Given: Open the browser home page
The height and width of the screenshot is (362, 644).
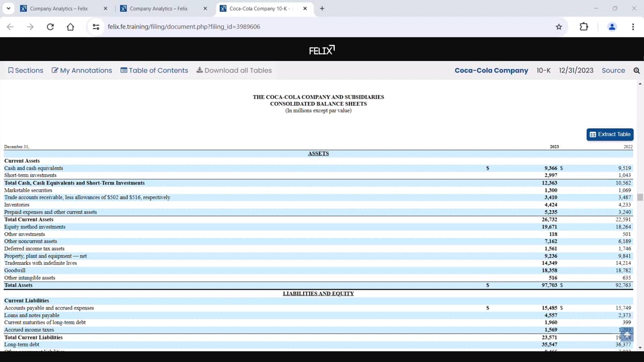Looking at the screenshot, I should 70,26.
